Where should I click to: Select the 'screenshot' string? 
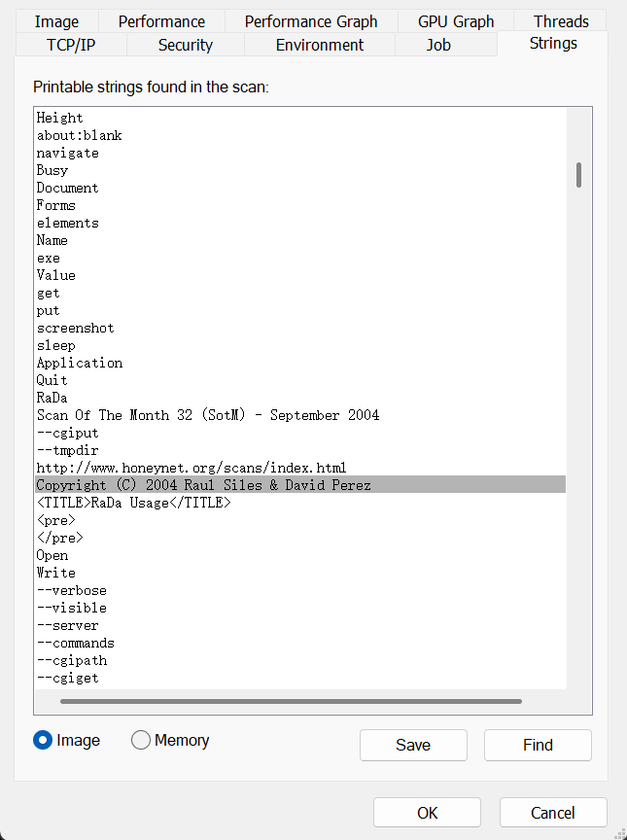(300, 328)
